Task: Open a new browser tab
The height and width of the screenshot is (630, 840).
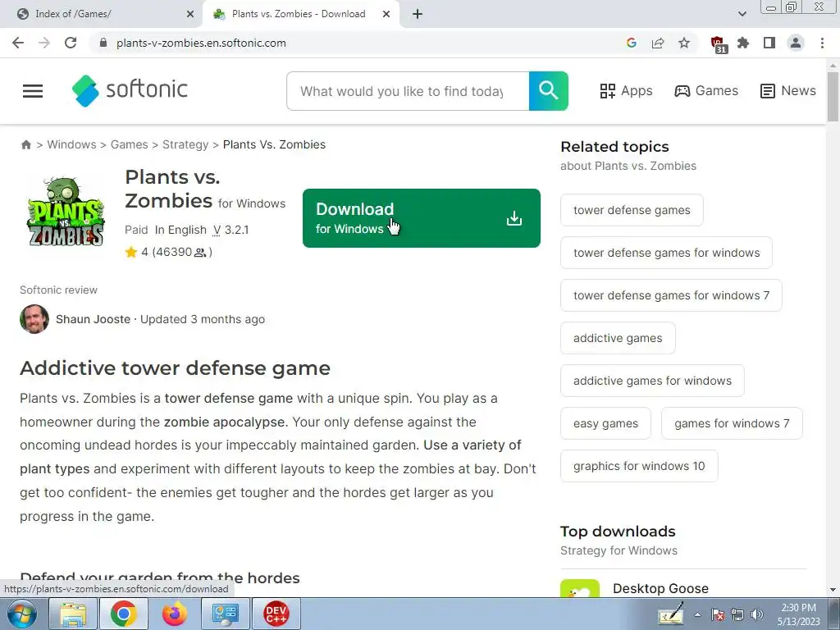Action: pyautogui.click(x=418, y=15)
